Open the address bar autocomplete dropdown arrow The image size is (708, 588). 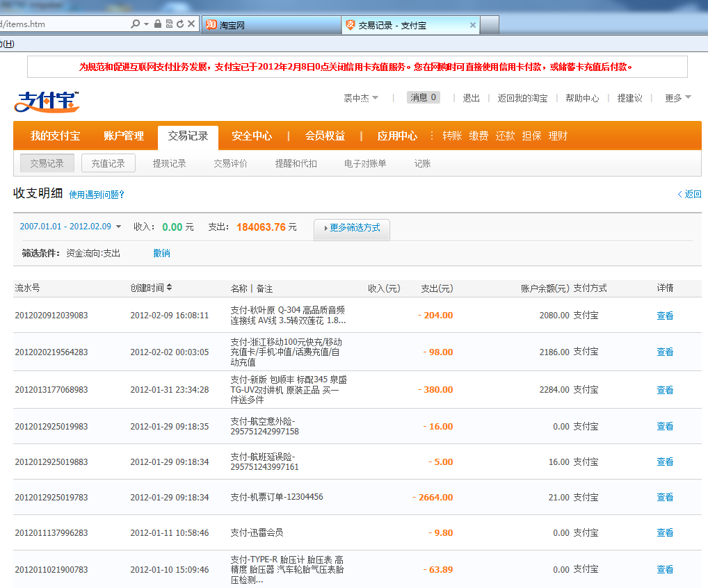click(146, 24)
